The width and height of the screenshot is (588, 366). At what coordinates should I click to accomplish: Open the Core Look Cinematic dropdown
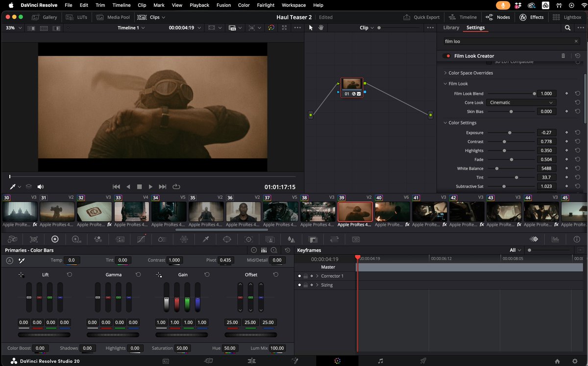521,102
